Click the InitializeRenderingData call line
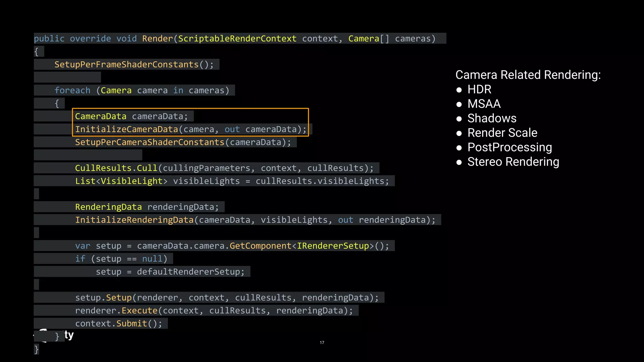644x362 pixels. point(255,220)
